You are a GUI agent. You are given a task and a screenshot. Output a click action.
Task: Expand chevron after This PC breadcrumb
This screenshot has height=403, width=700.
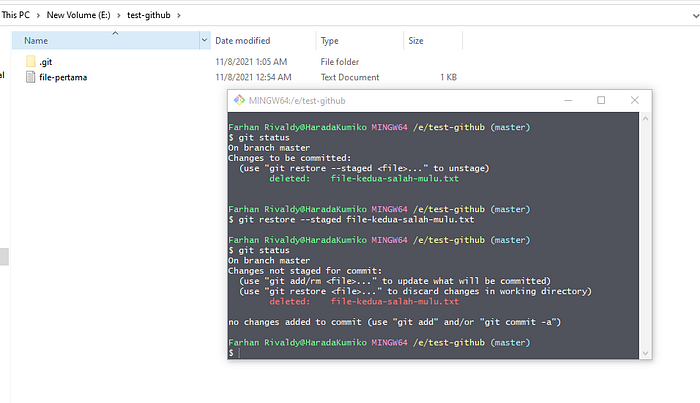tap(38, 16)
